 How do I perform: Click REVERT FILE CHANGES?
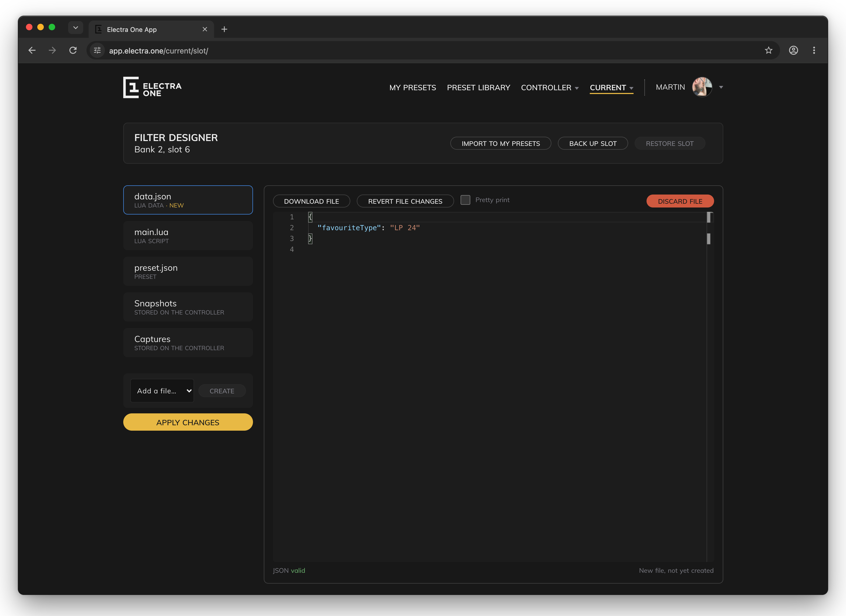pos(405,201)
